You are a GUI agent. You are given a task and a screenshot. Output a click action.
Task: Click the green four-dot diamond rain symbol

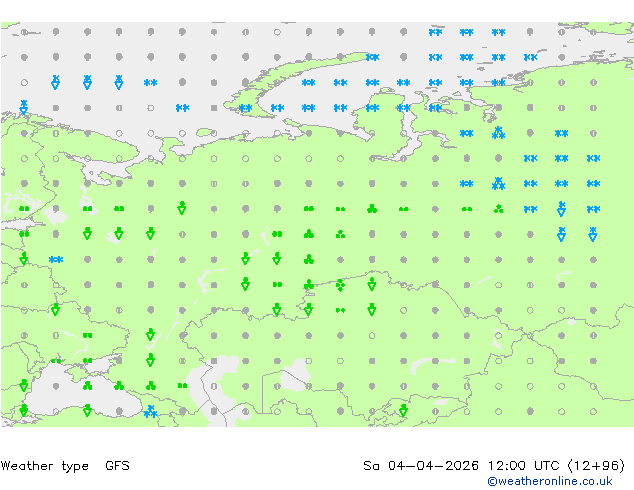tap(340, 285)
